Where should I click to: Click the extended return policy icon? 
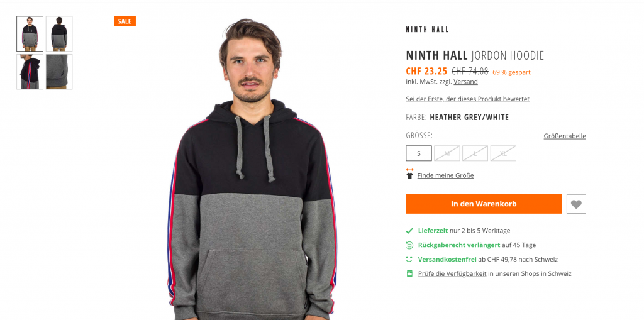point(409,245)
